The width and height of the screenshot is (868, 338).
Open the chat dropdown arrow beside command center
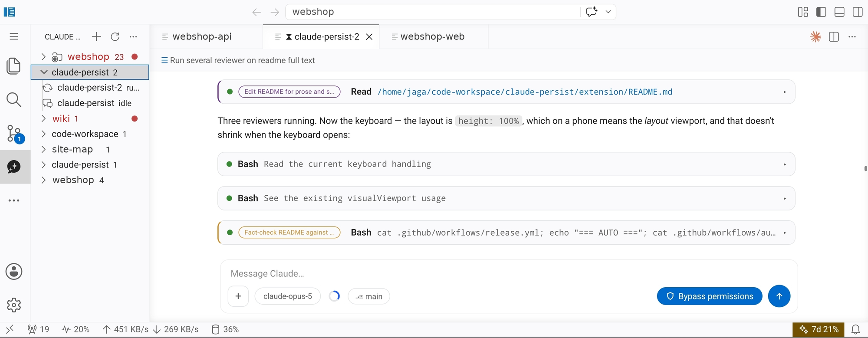[x=608, y=12]
